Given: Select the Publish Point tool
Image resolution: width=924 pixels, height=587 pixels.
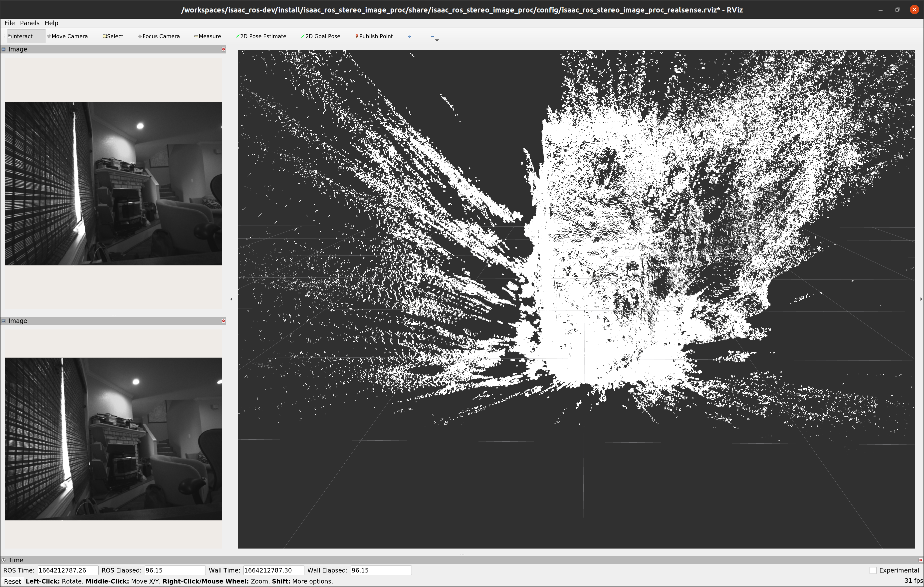Looking at the screenshot, I should [374, 36].
